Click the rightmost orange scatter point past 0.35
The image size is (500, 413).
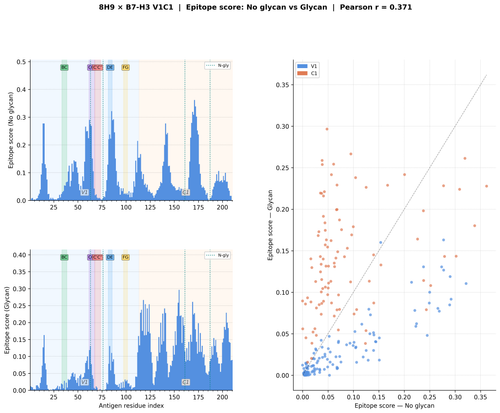point(486,186)
